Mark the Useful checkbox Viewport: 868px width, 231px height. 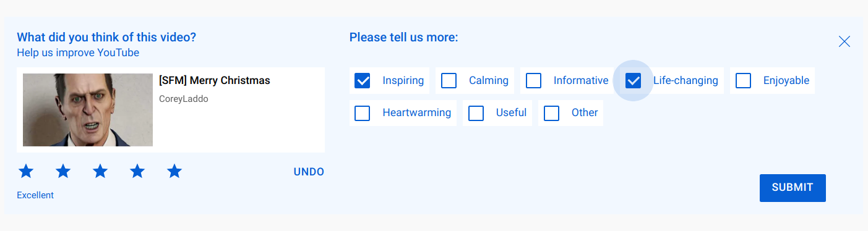point(476,113)
